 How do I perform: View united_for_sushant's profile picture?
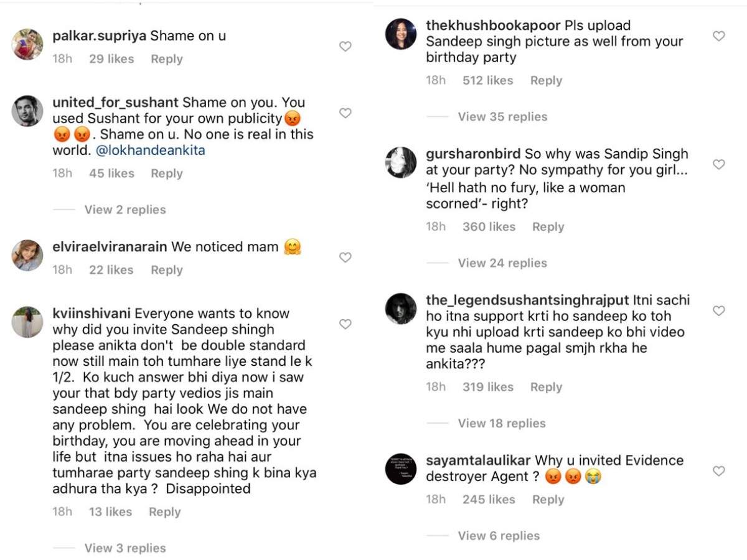pyautogui.click(x=28, y=111)
